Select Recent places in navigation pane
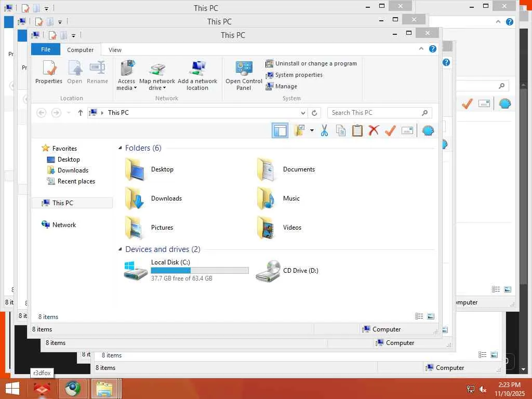Screen dimensions: 532x399 point(76,181)
